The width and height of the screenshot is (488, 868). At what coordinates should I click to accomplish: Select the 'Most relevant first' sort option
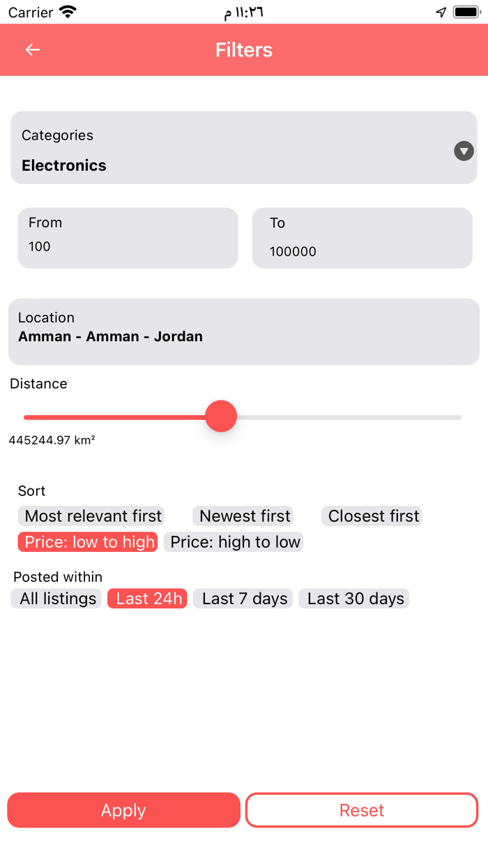click(x=91, y=516)
